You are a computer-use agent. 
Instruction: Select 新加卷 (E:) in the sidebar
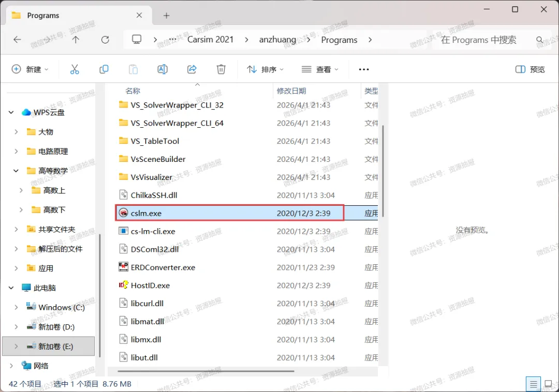[49, 346]
